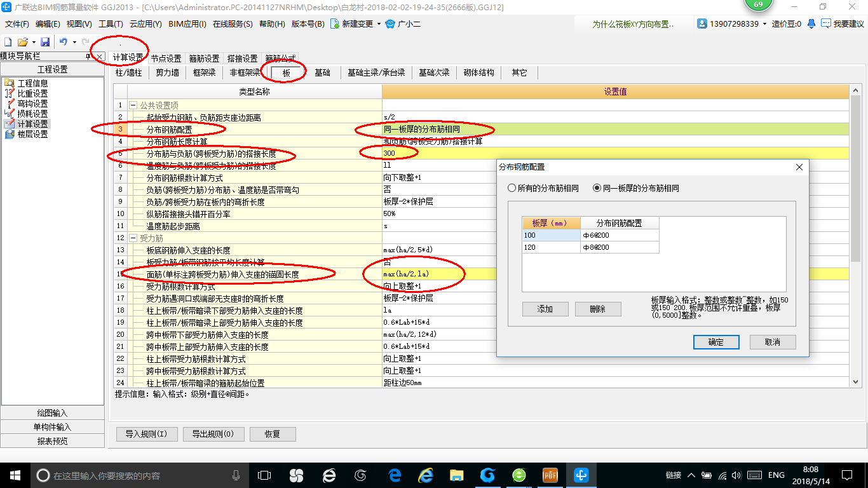Viewport: 868px width, 488px height.
Task: Open Internet Explorer from the taskbar
Action: [x=425, y=475]
